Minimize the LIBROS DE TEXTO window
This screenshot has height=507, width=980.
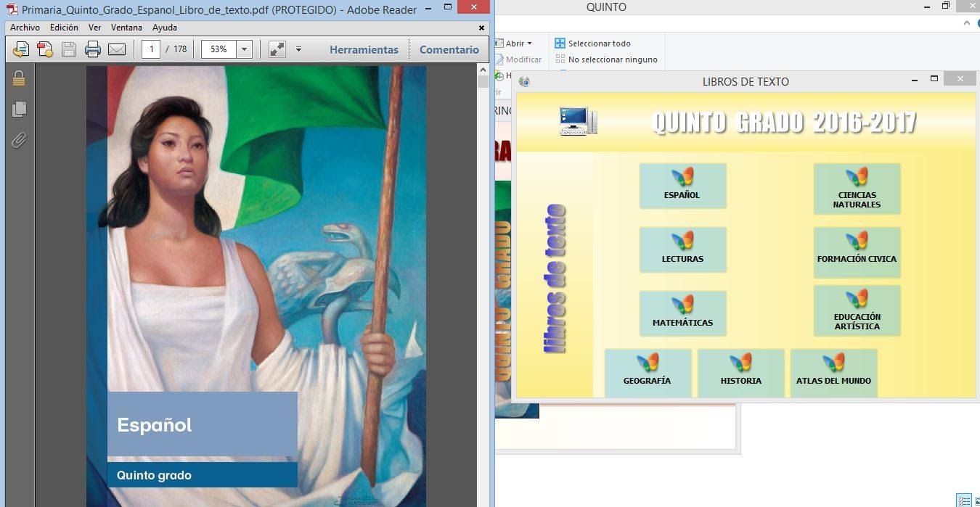pyautogui.click(x=914, y=79)
